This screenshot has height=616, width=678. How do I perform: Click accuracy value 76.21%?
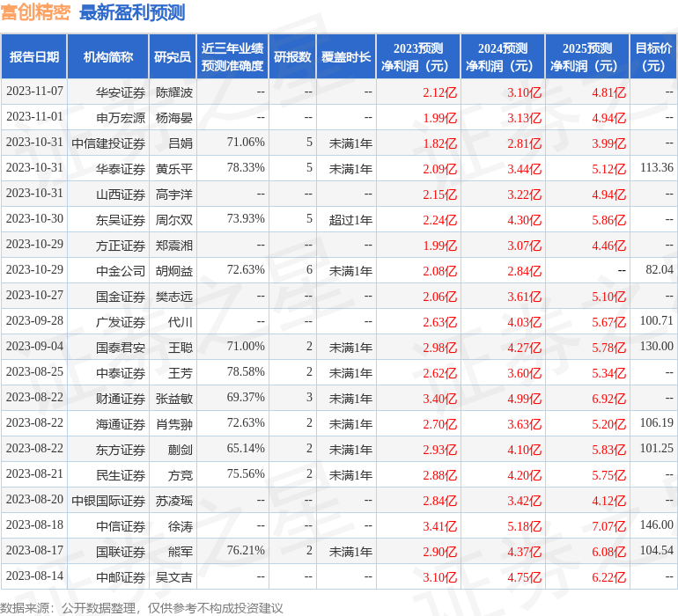[x=246, y=550]
